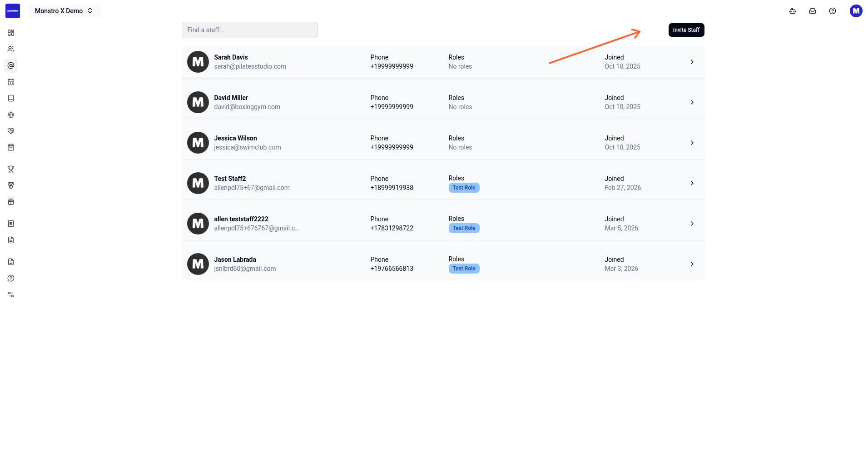Click Test Staff2 avatar
868x449 pixels.
[x=198, y=183]
